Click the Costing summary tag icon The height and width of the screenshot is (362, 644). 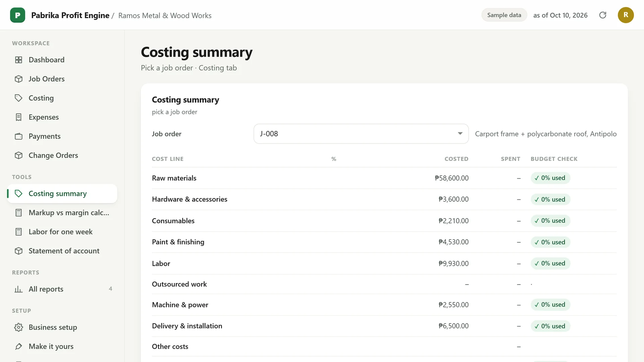[19, 193]
